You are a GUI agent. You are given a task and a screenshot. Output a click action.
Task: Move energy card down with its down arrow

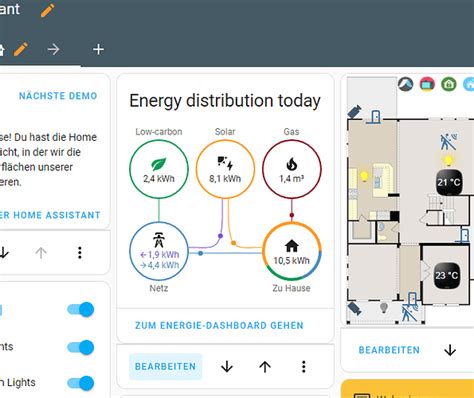(x=227, y=367)
